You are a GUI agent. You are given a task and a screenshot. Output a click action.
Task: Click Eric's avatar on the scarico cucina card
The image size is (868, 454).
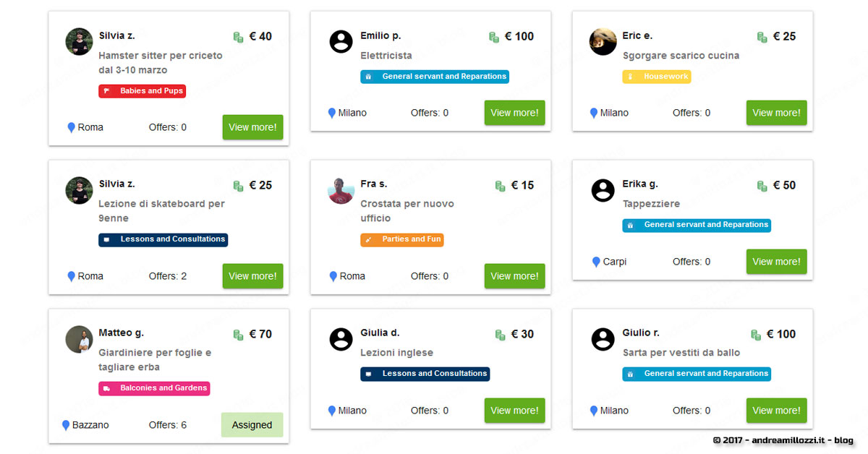tap(603, 42)
